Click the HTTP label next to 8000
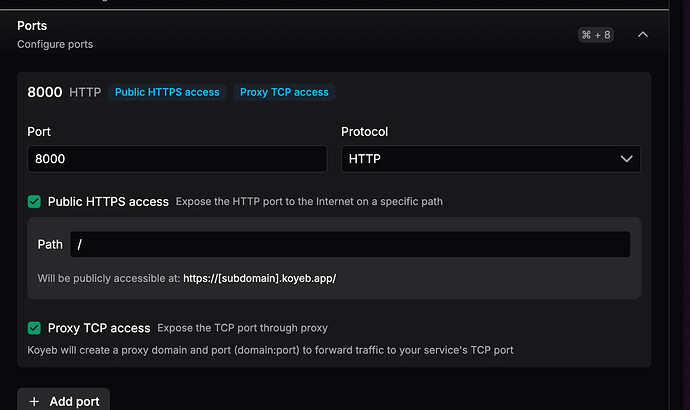The width and height of the screenshot is (690, 410). pyautogui.click(x=85, y=93)
